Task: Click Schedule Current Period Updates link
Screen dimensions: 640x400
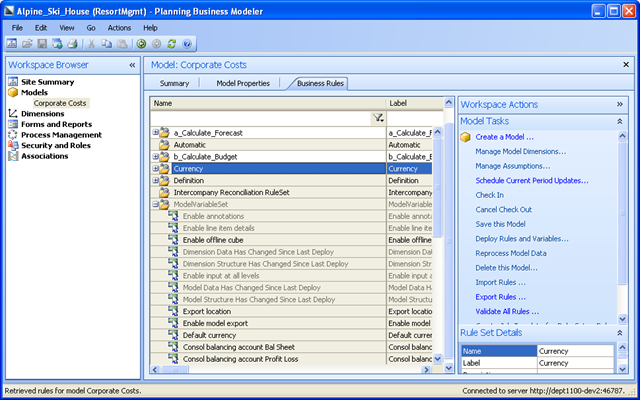Action: [532, 180]
